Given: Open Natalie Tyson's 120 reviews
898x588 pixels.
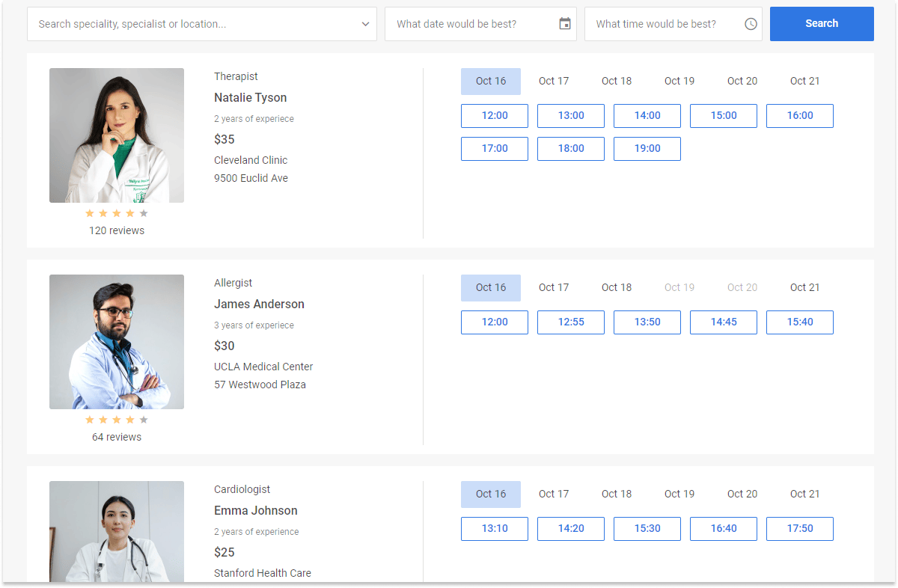Looking at the screenshot, I should [x=117, y=230].
